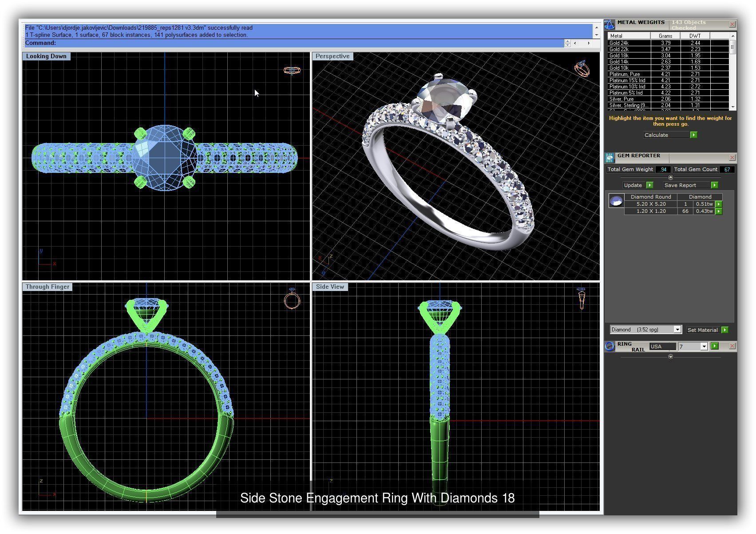Image resolution: width=756 pixels, height=534 pixels.
Task: Click the Command line right arrow
Action: point(589,43)
